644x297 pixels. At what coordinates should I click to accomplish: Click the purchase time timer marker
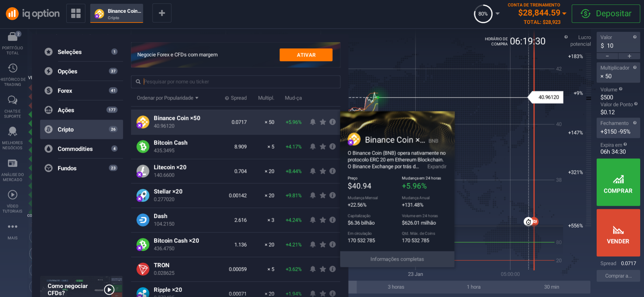click(x=528, y=222)
